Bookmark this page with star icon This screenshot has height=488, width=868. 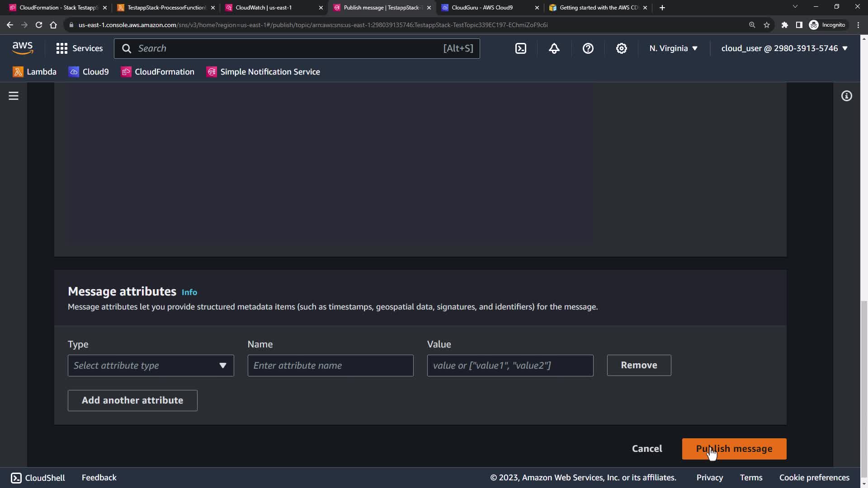[x=767, y=25]
